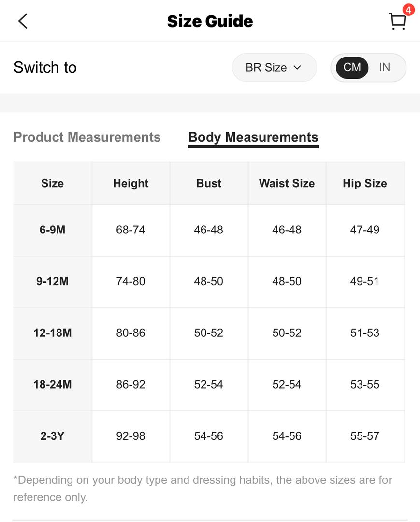420x522 pixels.
Task: Select the 18-24M size row label
Action: 53,385
